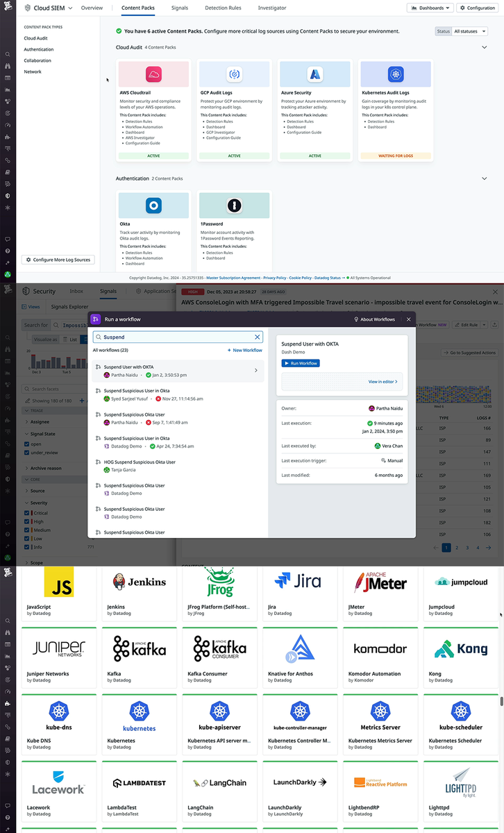504x833 pixels.
Task: Toggle the Critical severity checkbox
Action: coord(27,514)
